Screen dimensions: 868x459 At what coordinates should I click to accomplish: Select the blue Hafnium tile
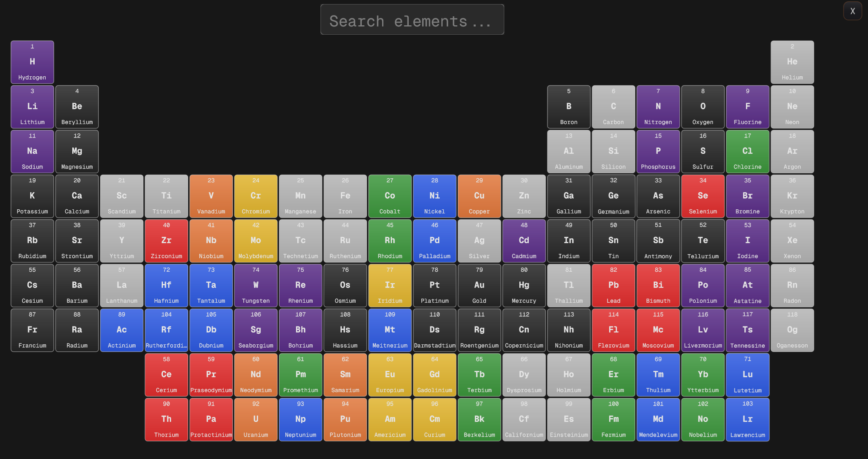pyautogui.click(x=167, y=286)
